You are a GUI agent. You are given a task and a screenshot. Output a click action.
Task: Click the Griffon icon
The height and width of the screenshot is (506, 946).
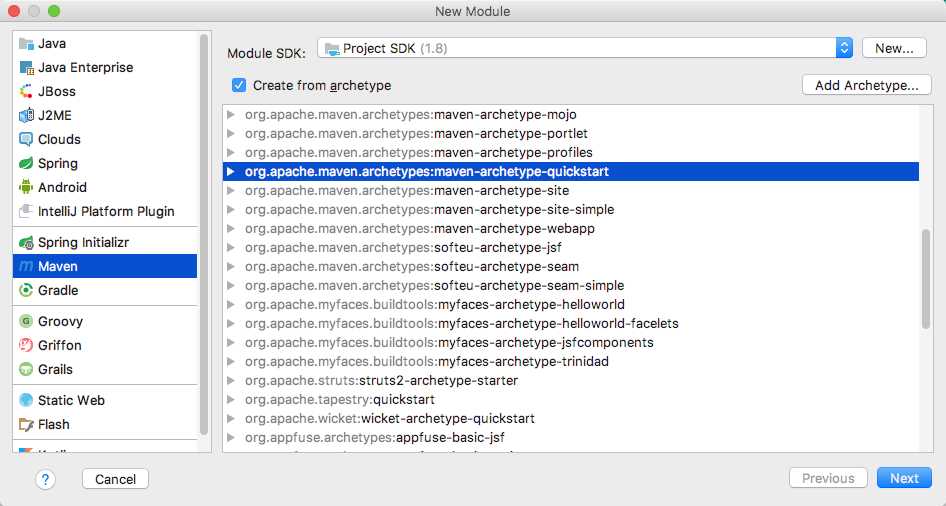tap(26, 346)
